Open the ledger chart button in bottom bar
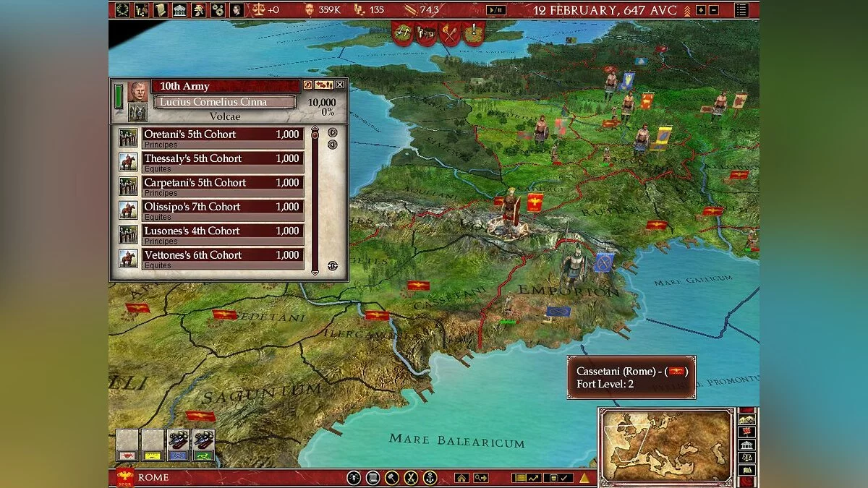 coord(526,478)
